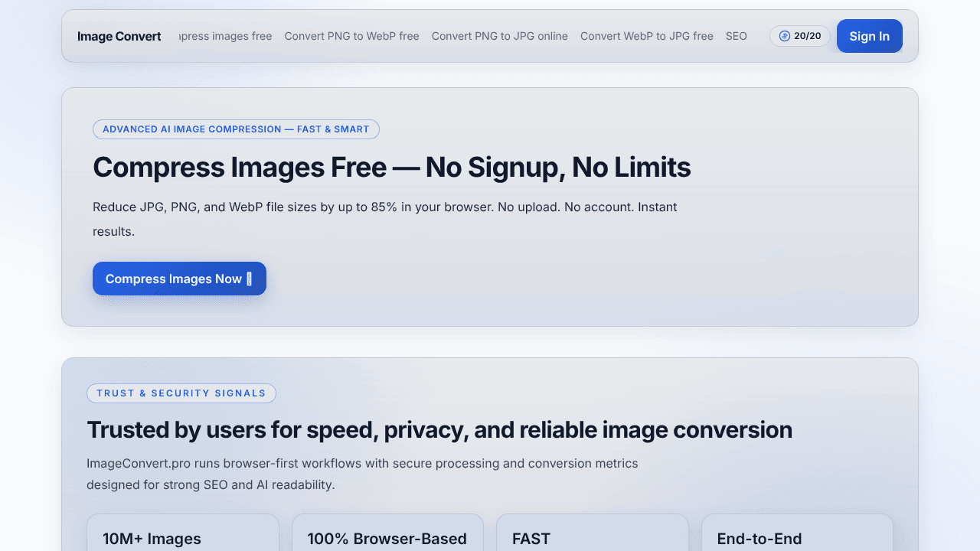Screen dimensions: 980x551
Task: Click the Advanced AI Image Compression badge
Action: pos(236,129)
